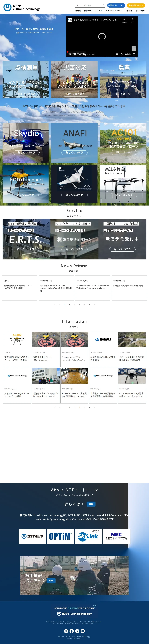
Task: Toggle closed captions on the video
Action: point(117,54)
